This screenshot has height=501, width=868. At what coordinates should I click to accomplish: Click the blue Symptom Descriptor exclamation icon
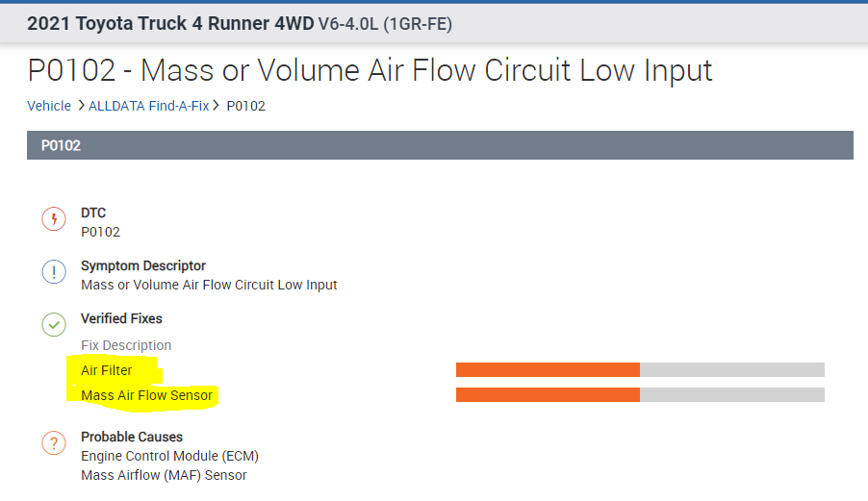(x=54, y=272)
